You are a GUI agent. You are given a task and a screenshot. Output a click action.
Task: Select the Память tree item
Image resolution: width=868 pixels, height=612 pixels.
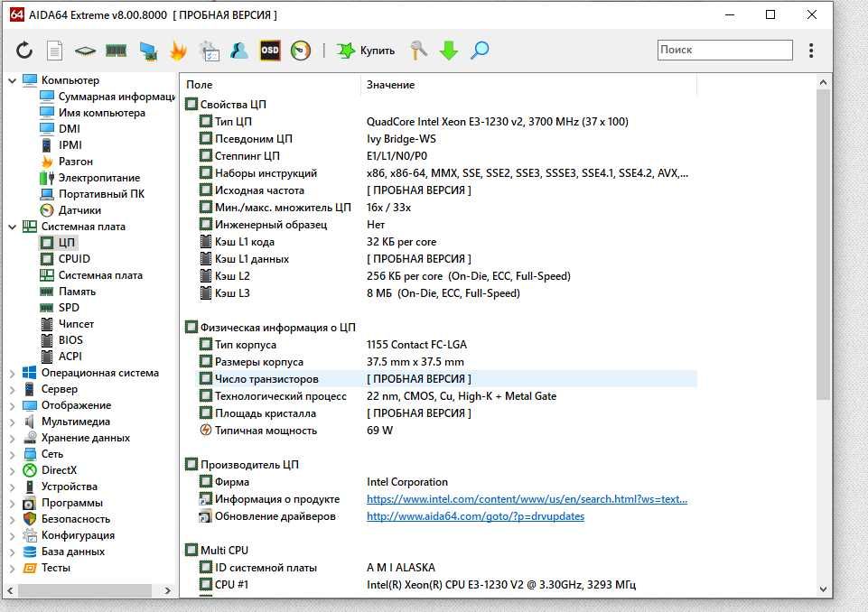[x=68, y=291]
